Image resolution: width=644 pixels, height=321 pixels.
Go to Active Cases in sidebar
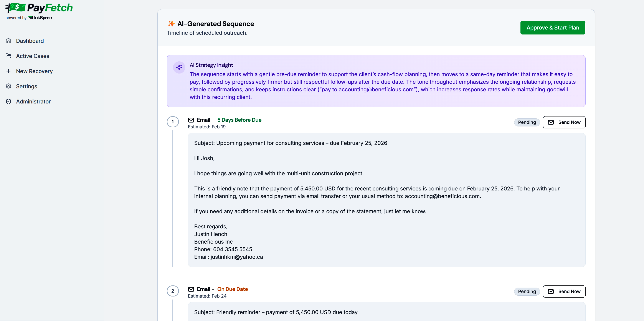[x=33, y=56]
